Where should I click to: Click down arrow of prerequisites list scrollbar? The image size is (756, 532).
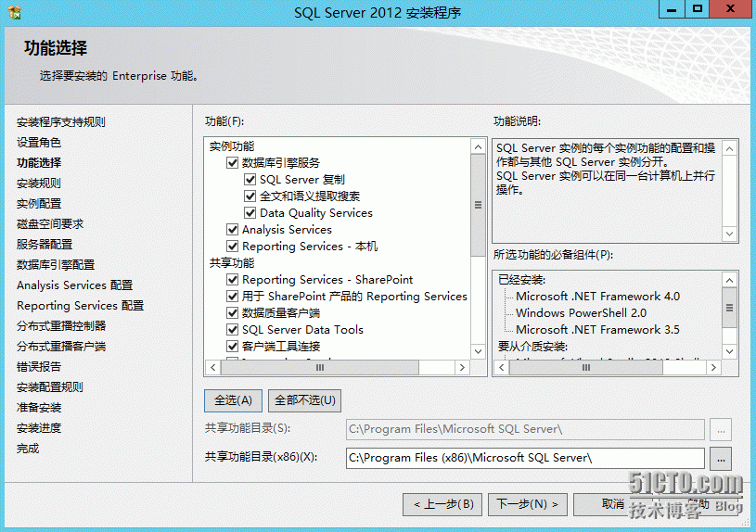[729, 351]
